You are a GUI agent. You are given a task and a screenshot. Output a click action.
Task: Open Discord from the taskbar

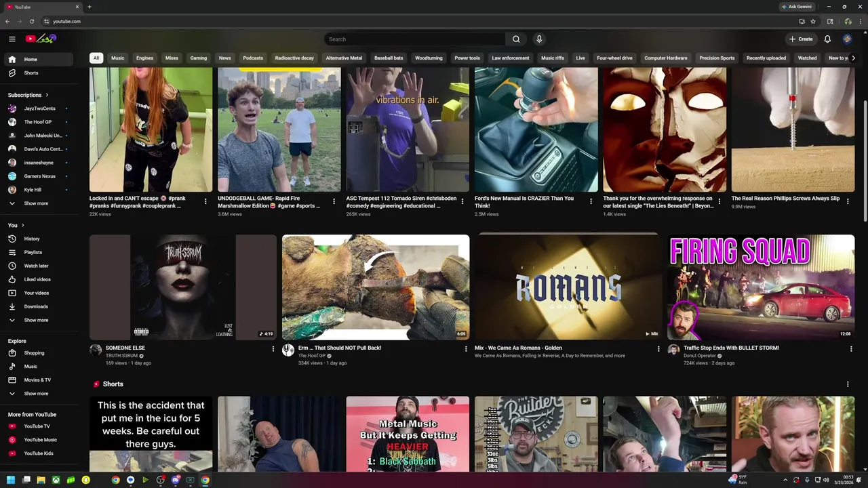tap(175, 480)
